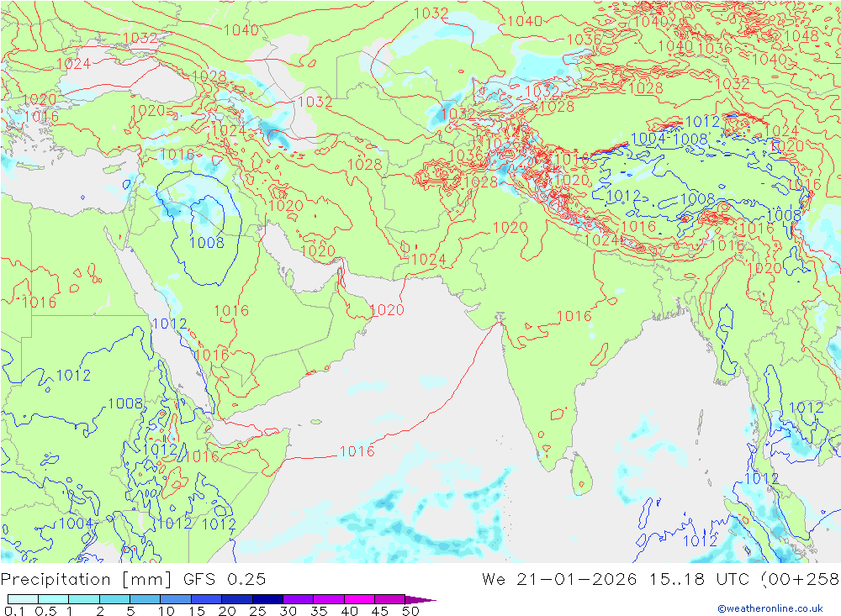This screenshot has width=841, height=616.
Task: Pick the dark navy swatch between 25 and 30
Action: [x=267, y=599]
